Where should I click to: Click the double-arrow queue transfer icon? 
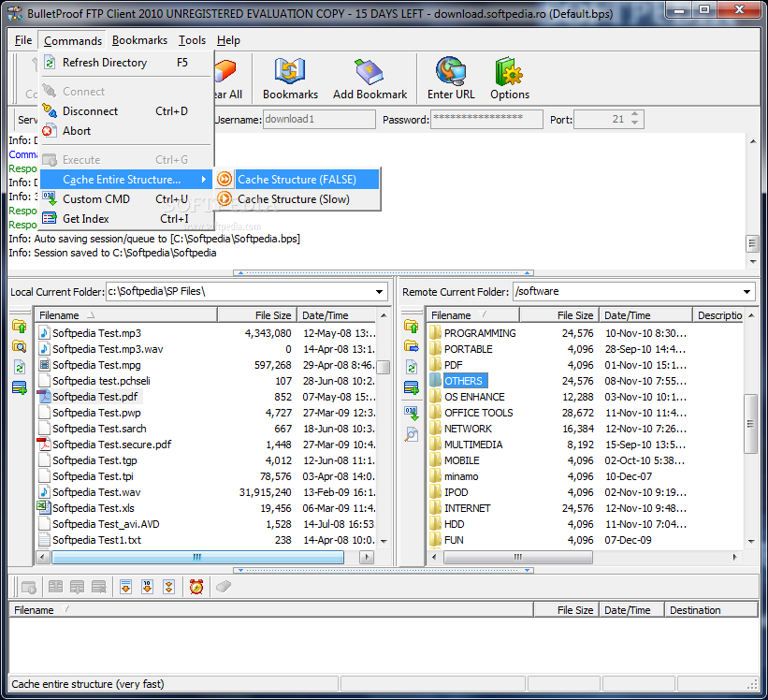pyautogui.click(x=169, y=587)
